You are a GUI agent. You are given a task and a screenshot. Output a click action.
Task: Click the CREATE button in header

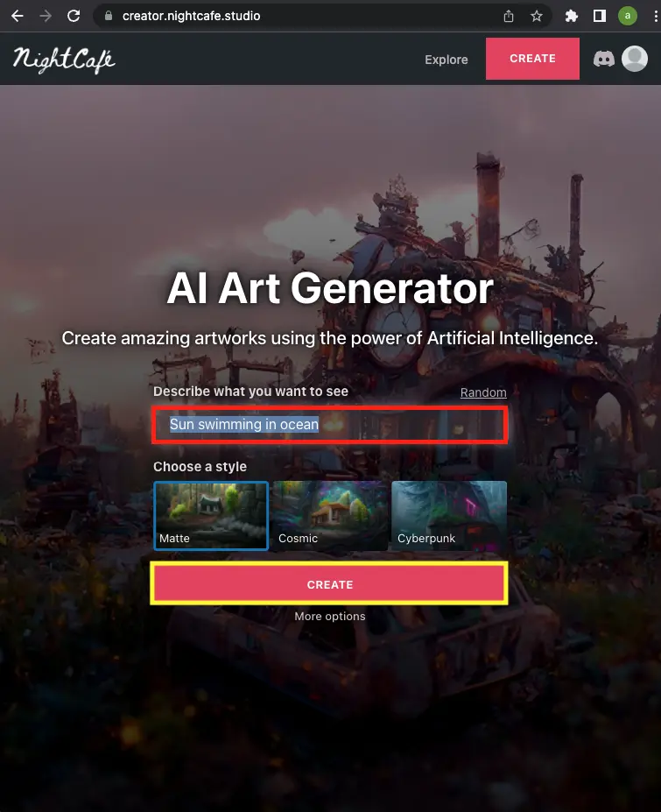point(532,59)
